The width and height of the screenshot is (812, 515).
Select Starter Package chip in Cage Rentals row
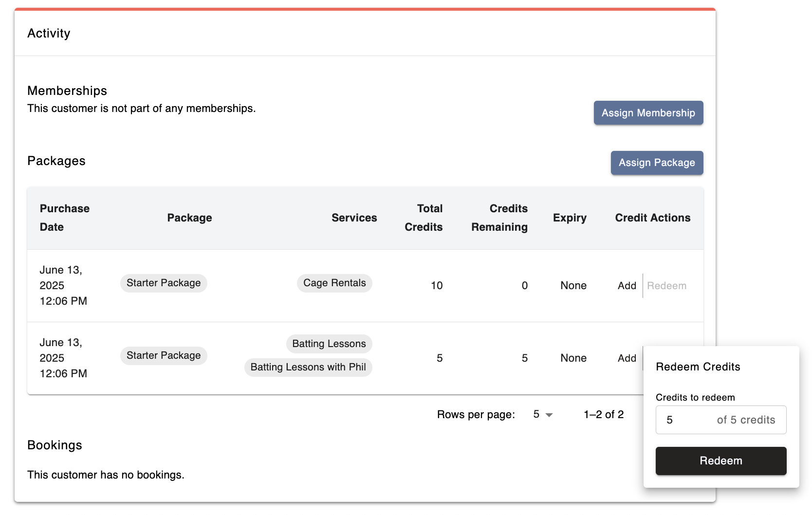point(164,283)
